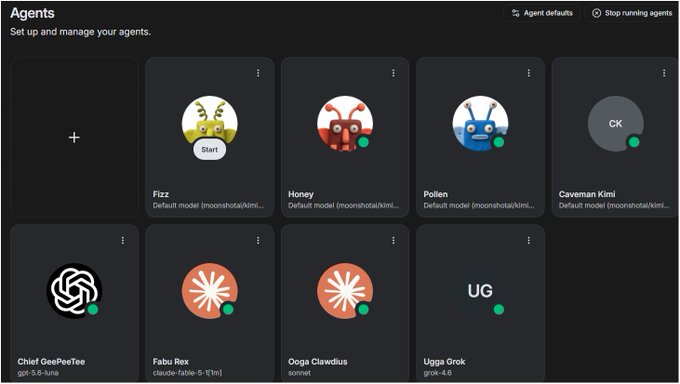Click the Ooga Clawdius agent name
The width and height of the screenshot is (680, 384).
tap(318, 361)
